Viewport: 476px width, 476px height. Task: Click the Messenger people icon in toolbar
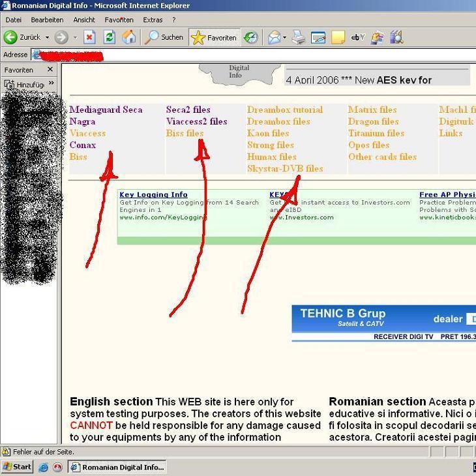coord(378,38)
